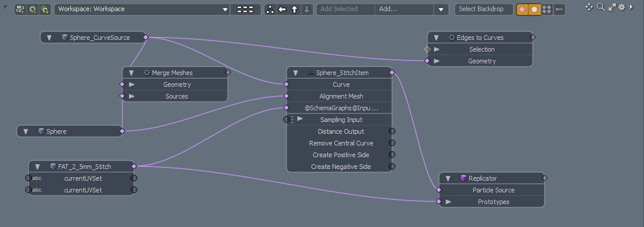Collapse the Sphere_StitchItem node
644x227 pixels.
point(296,73)
